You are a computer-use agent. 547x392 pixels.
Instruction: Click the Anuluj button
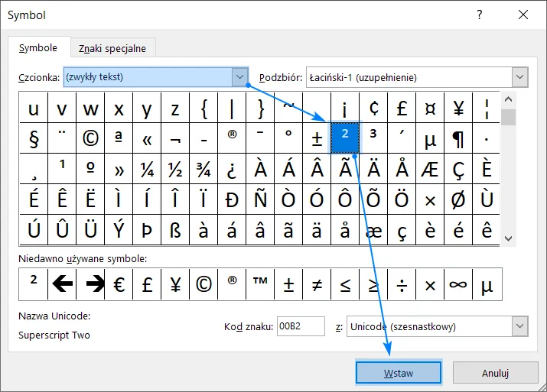click(495, 373)
